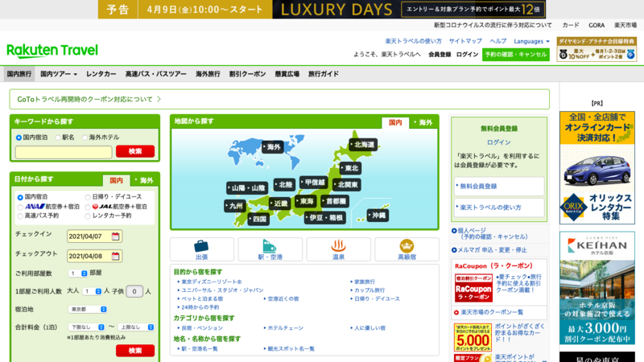Select the JAL 航空券+宿泊 radio button
The width and height of the screenshot is (644, 362).
click(88, 208)
